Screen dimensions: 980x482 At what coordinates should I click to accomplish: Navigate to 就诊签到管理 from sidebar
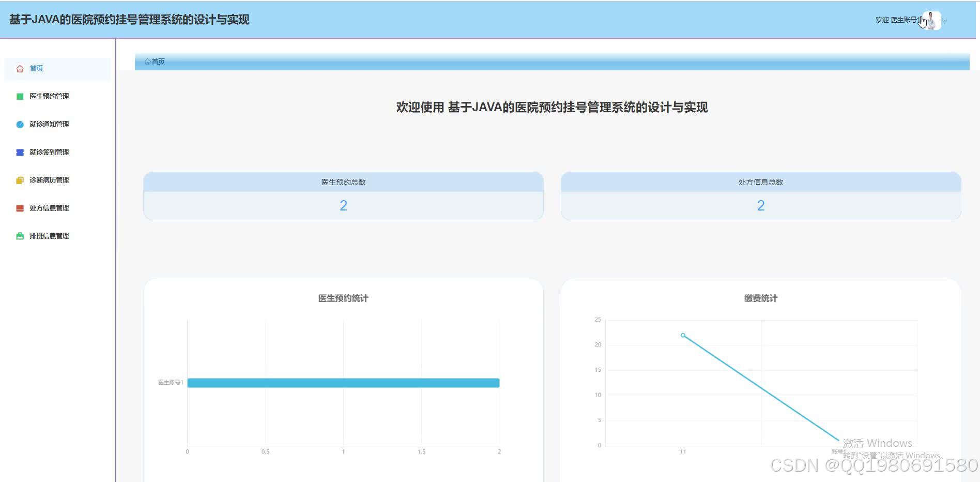pos(49,152)
